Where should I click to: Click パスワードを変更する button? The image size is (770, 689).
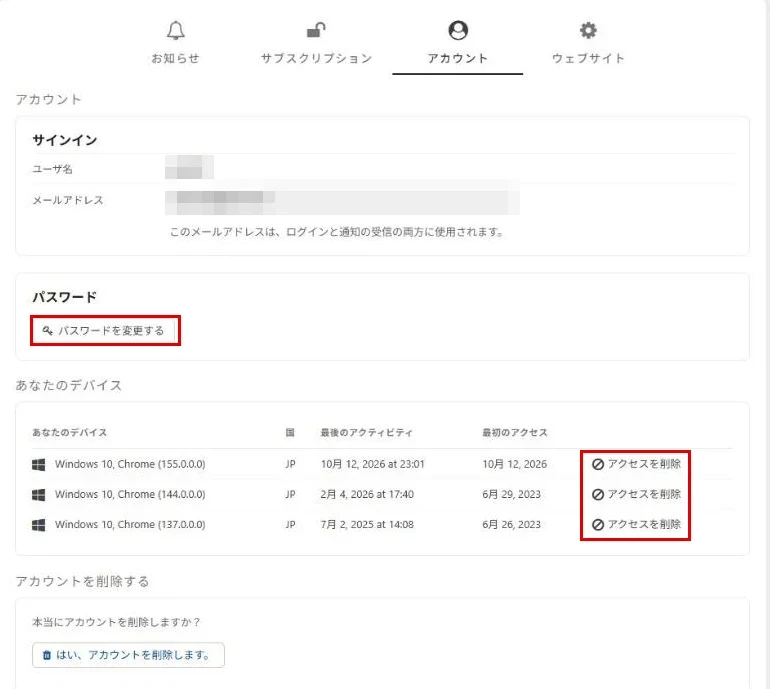pyautogui.click(x=105, y=331)
